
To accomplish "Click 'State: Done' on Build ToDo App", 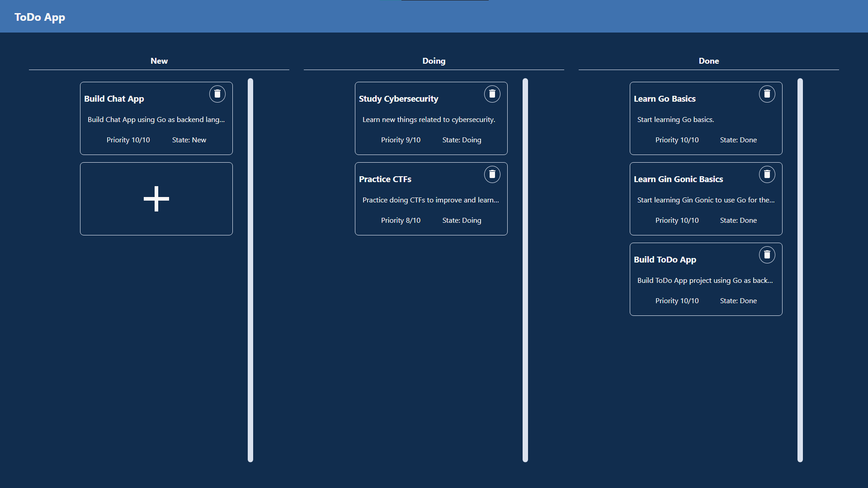I will click(738, 300).
